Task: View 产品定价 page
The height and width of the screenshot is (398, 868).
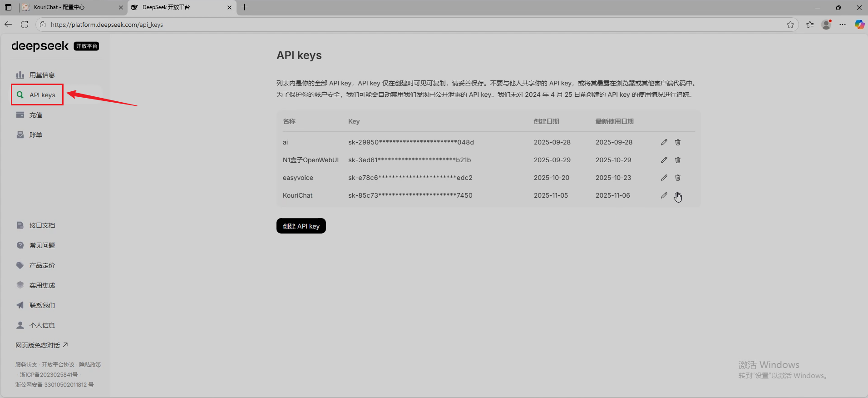Action: 42,265
